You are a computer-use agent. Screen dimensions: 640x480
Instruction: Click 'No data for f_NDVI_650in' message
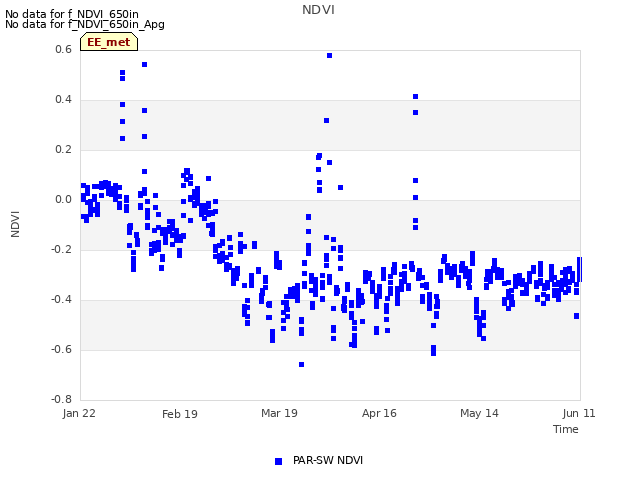[72, 14]
